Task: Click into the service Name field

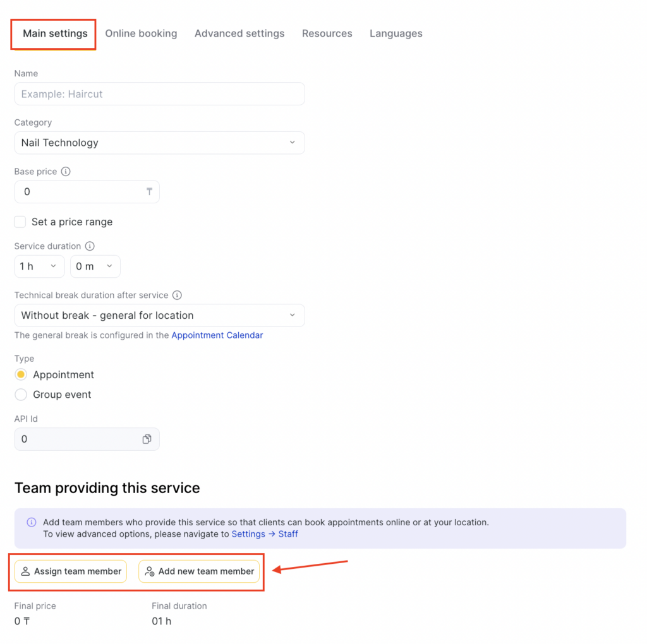Action: point(159,94)
